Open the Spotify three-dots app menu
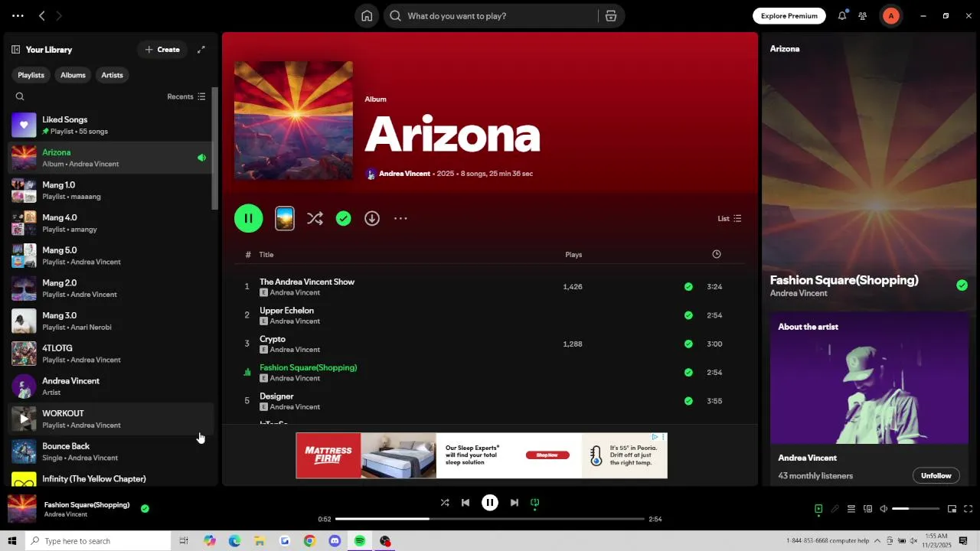This screenshot has height=551, width=980. click(18, 15)
